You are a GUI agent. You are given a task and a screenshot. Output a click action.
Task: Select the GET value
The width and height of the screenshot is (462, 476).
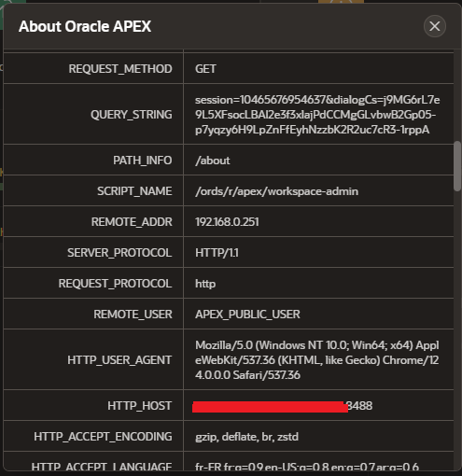(205, 69)
